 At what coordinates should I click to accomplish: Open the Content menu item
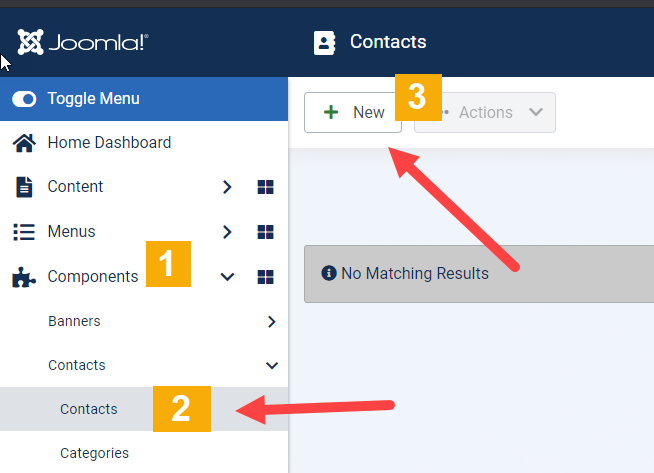pos(75,186)
